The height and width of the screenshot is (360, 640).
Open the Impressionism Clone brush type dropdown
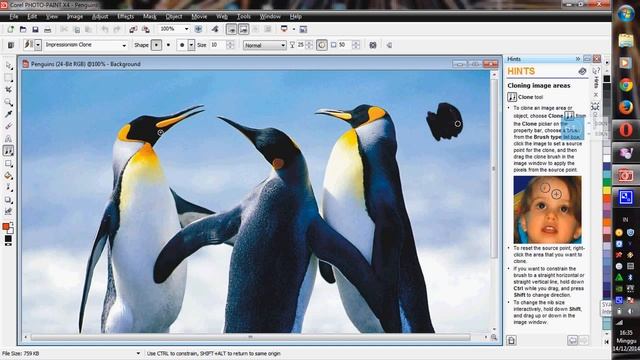[124, 45]
